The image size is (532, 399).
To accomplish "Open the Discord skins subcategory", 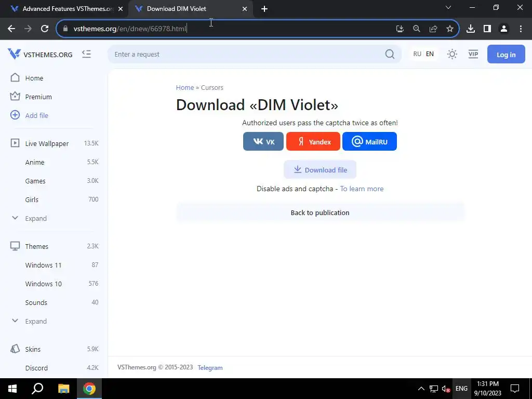I will pyautogui.click(x=36, y=368).
